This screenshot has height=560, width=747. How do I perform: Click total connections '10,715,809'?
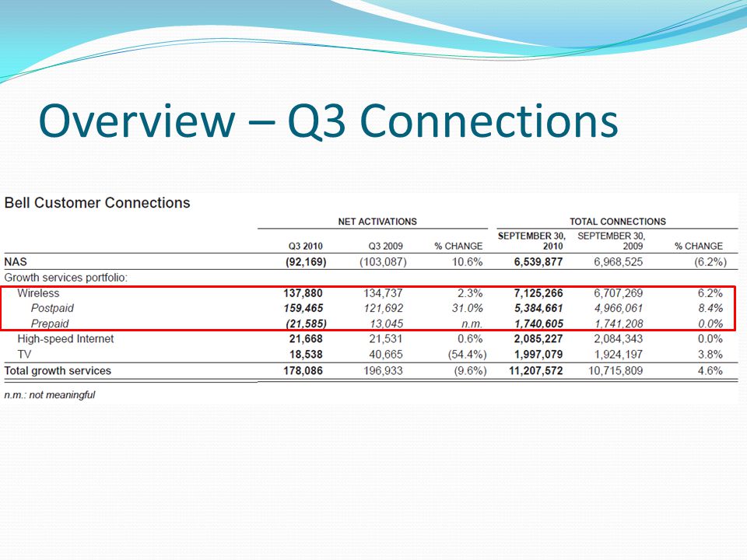click(x=615, y=371)
